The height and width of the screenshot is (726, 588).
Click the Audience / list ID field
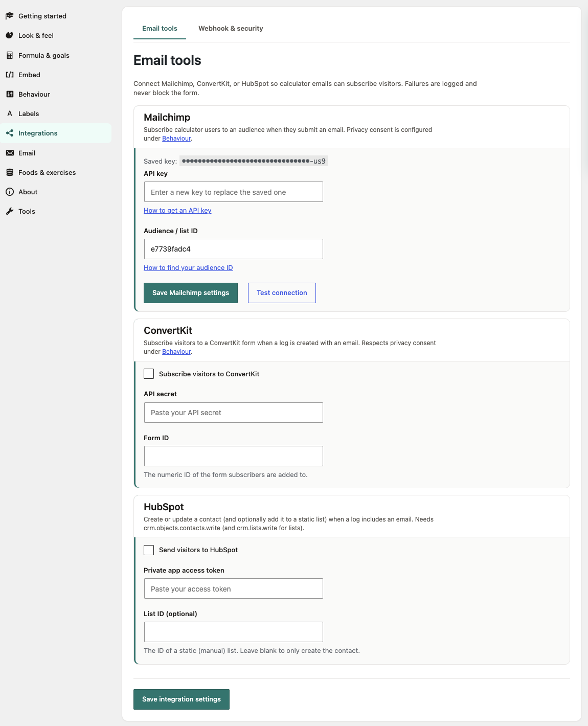click(x=234, y=249)
